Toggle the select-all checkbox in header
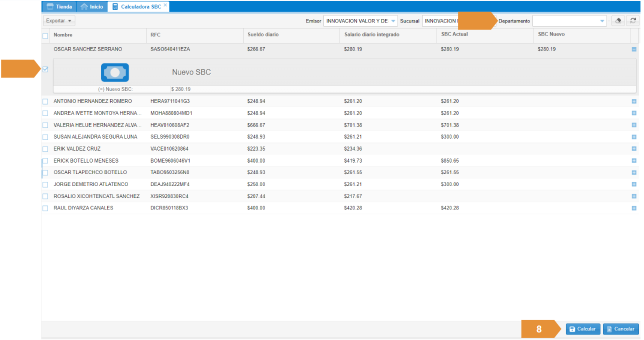 [45, 36]
